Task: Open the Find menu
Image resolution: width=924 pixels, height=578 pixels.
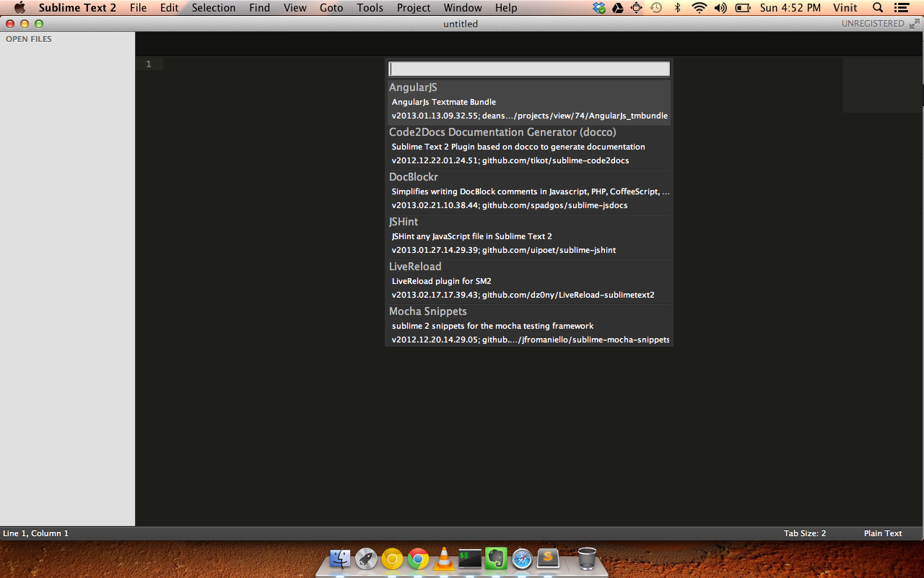Action: [x=259, y=8]
